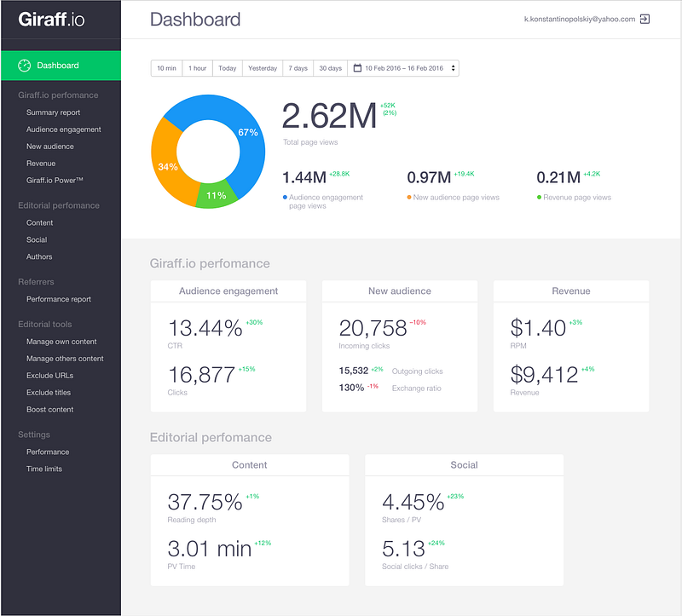
Task: Click the user email k.konstantinopolskiy@yahoo.com
Action: [x=580, y=19]
